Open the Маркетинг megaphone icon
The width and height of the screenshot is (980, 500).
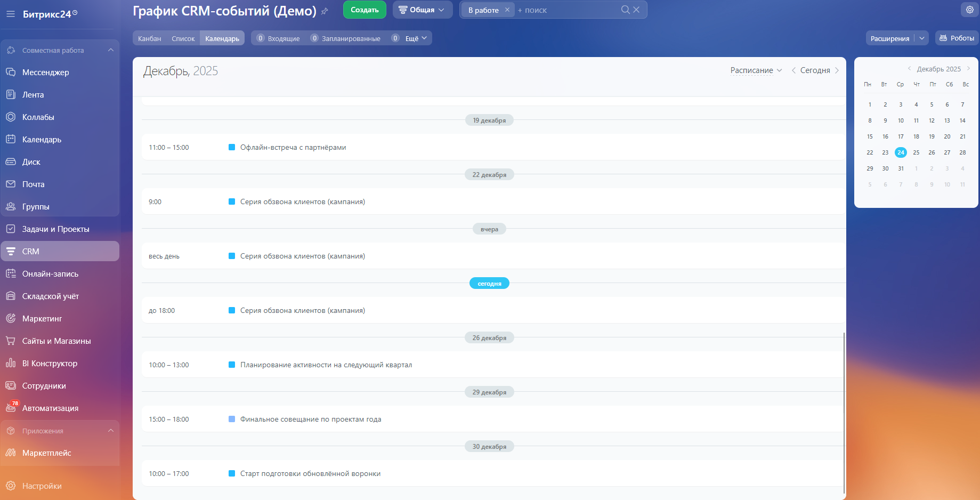click(x=11, y=318)
